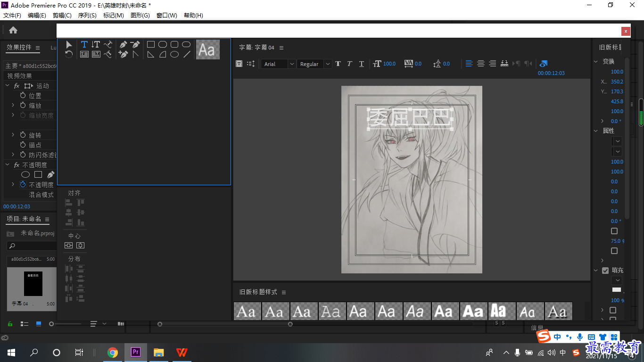Select the Selection arrow tool in title designer
Viewport: 644px width, 362px height.
coord(69,44)
